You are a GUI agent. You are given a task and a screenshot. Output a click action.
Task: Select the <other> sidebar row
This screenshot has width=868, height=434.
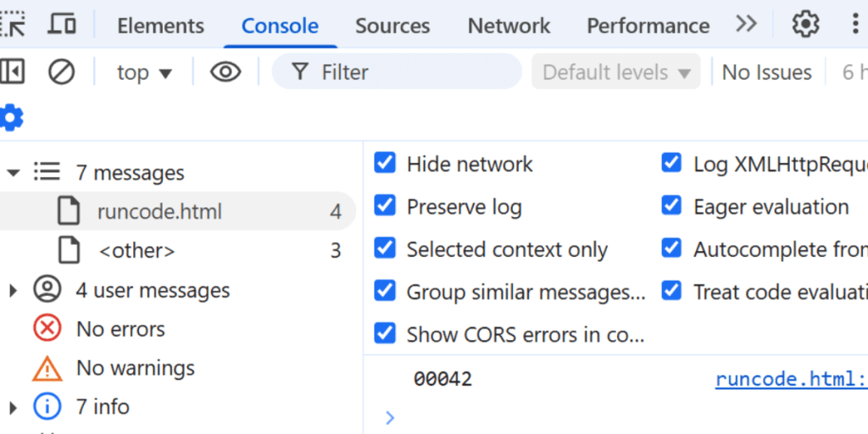(177, 251)
